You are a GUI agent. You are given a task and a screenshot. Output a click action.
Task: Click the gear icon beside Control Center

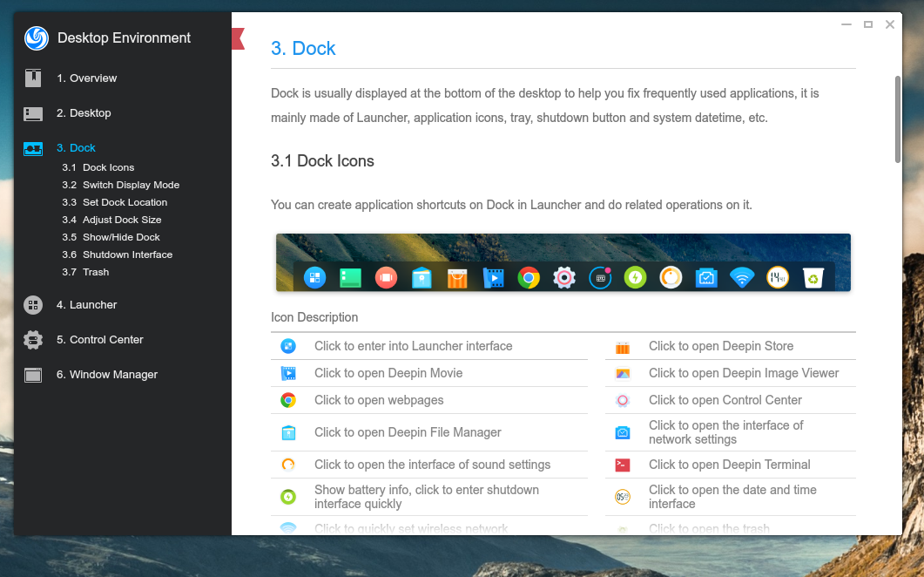tap(33, 340)
